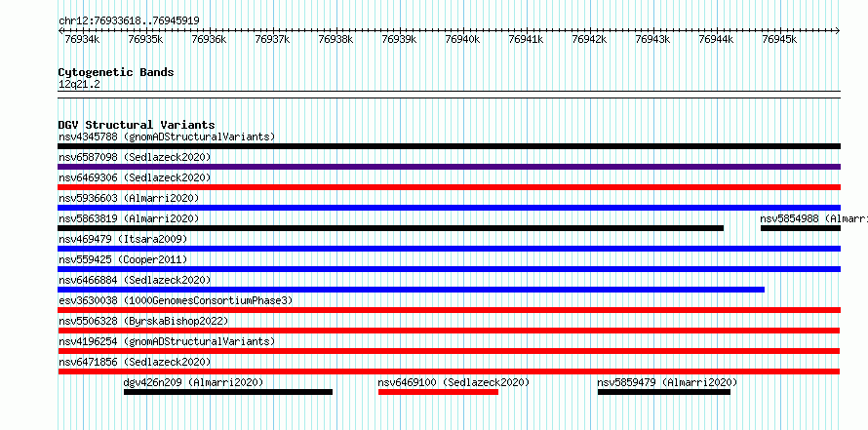Viewport: 868px width, 430px height.
Task: Select the nsv4196254 (gnomADStructuralVariants) label
Action: pos(167,341)
